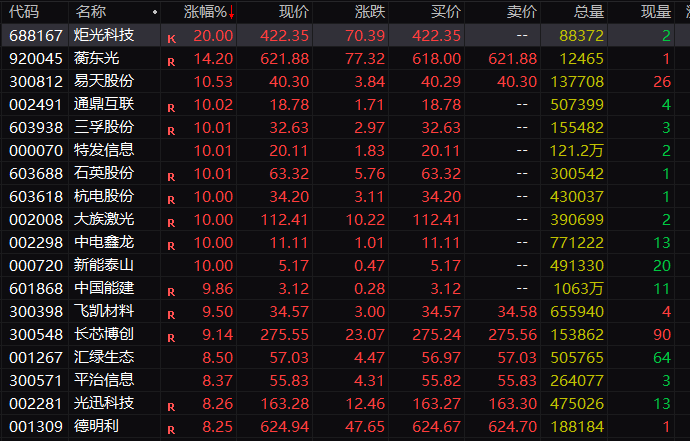Screen dimensions: 690x441
Task: Click total volume 121.2万
Action: point(576,151)
